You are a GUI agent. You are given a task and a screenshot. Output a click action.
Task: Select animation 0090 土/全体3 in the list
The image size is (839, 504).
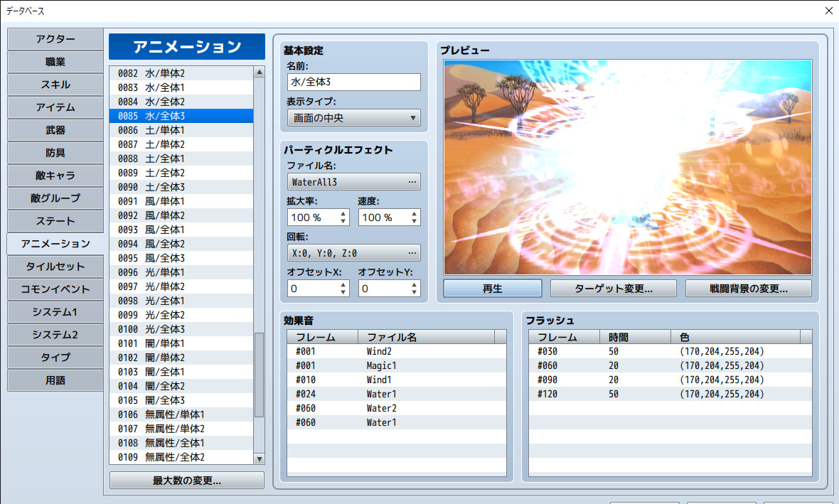(178, 186)
